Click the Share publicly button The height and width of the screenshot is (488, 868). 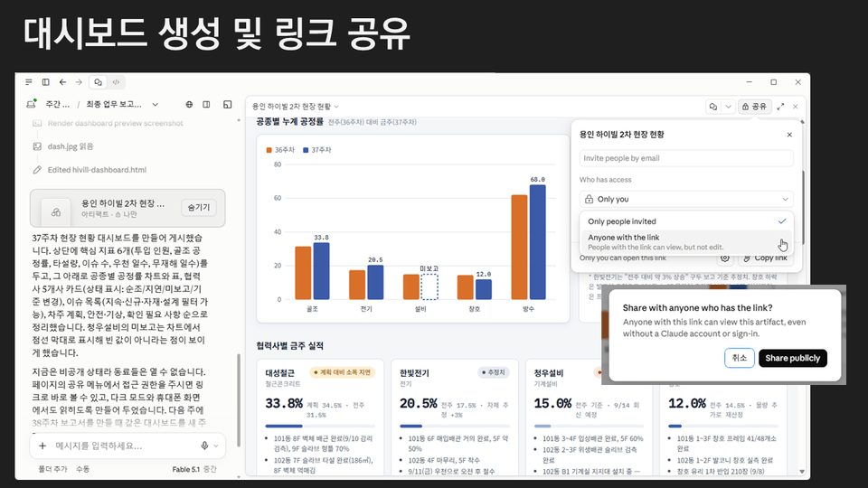click(x=793, y=358)
